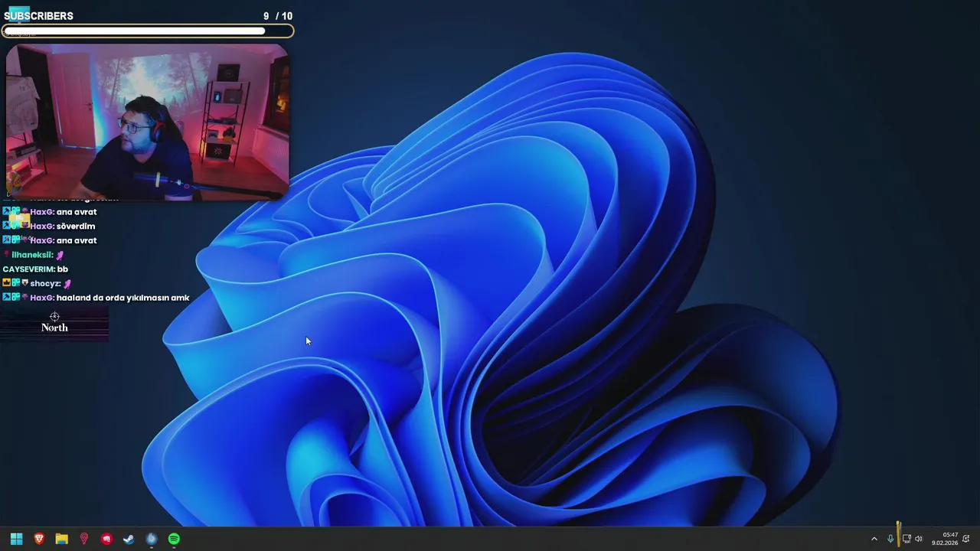Open the notification bell in the taskbar
This screenshot has height=551, width=980.
(966, 539)
